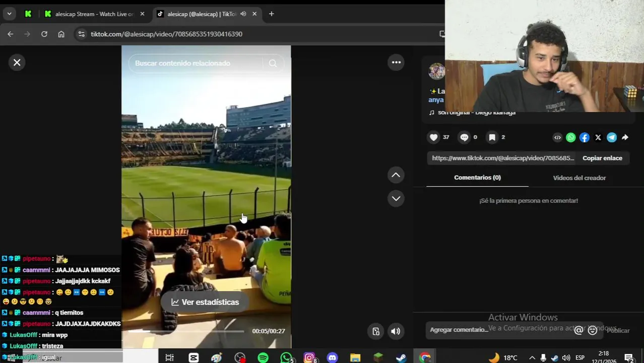Open Chrome from the taskbar
Viewport: 644px width, 363px height.
425,357
